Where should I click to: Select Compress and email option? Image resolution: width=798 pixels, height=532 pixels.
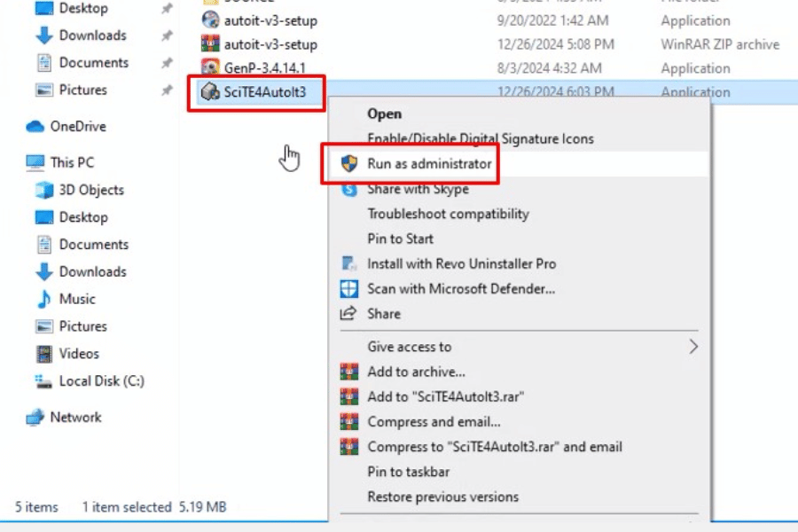click(x=434, y=422)
